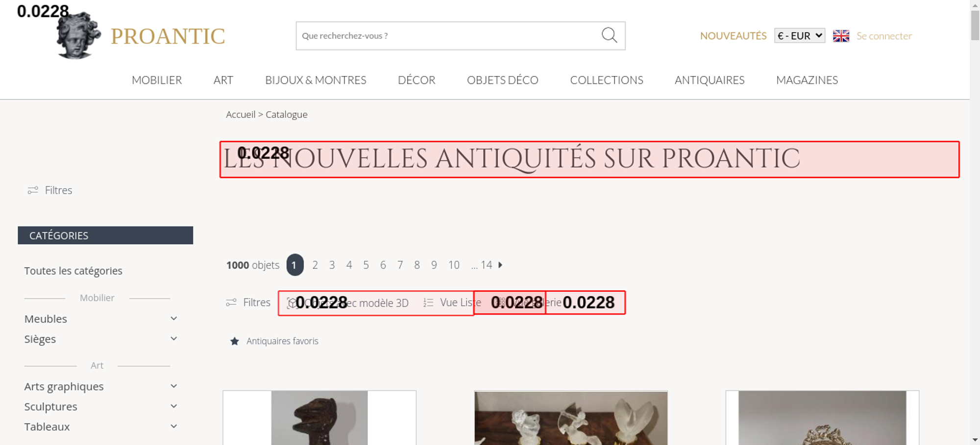Click the Filtres icon next to view options
Viewport: 980px width, 445px height.
pyautogui.click(x=231, y=303)
